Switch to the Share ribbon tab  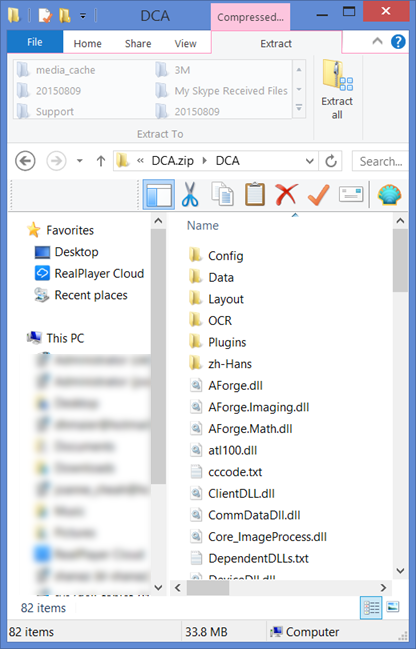138,43
